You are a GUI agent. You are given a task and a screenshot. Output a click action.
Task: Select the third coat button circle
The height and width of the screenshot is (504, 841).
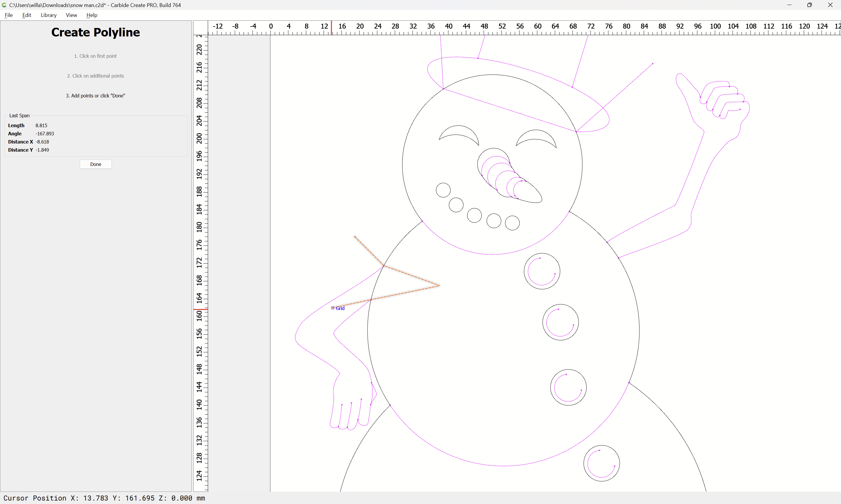[568, 387]
